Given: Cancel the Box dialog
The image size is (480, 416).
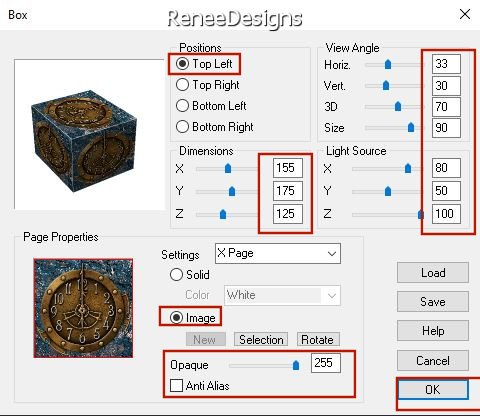Looking at the screenshot, I should [x=433, y=360].
